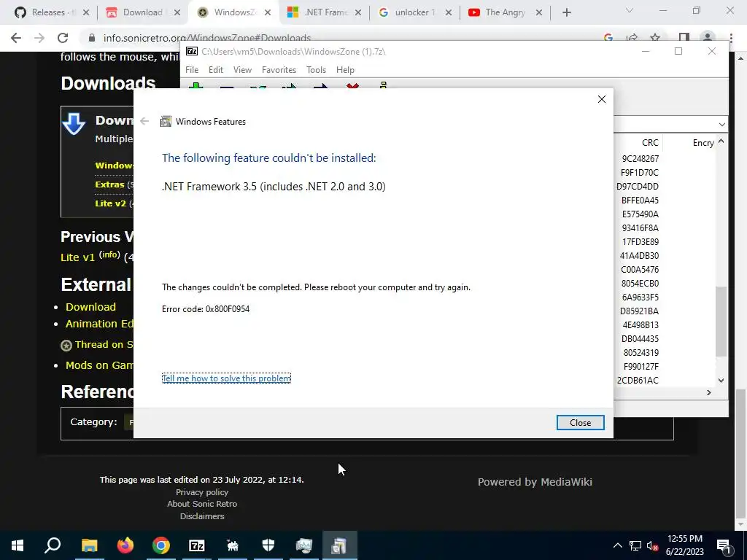Close the GitHub Releases tab
Screen dimensions: 747x560
[x=86, y=12]
